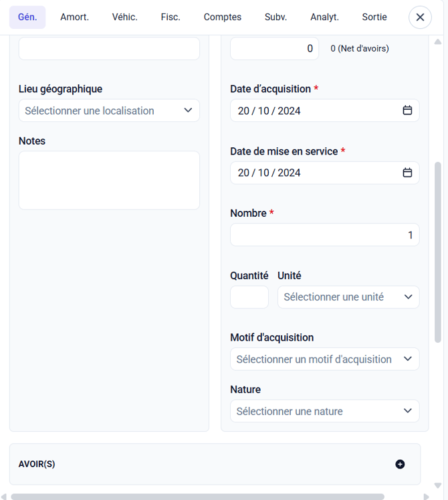Click the scroll up arrow
The width and height of the screenshot is (448, 500).
click(438, 42)
